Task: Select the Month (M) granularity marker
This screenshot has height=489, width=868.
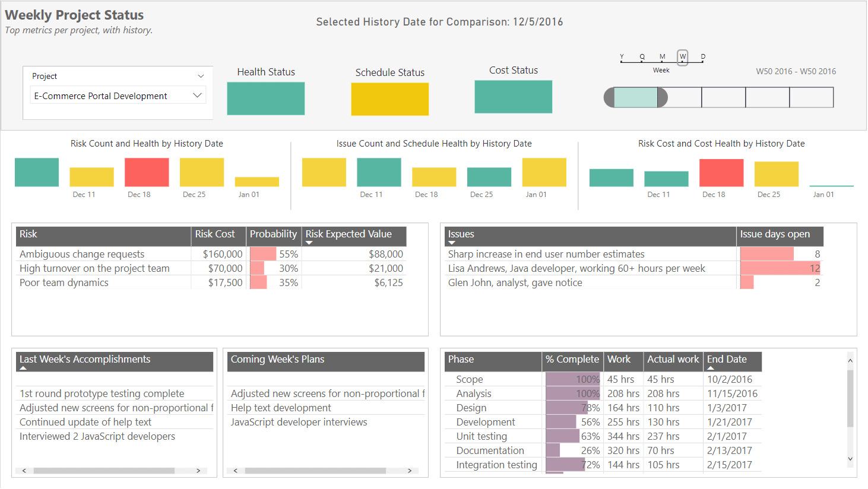Action: (663, 57)
